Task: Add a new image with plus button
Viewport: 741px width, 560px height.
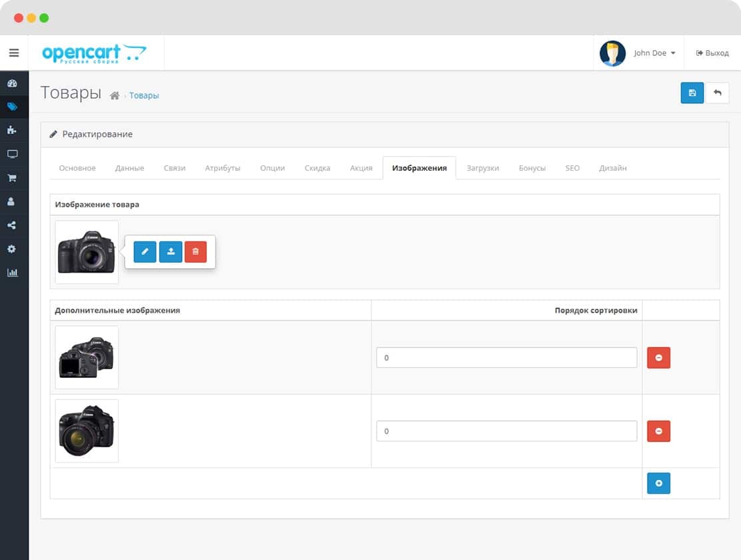Action: [x=658, y=483]
